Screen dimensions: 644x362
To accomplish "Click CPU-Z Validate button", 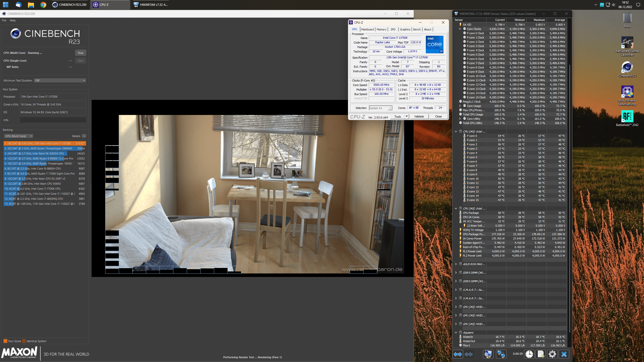I will click(419, 116).
